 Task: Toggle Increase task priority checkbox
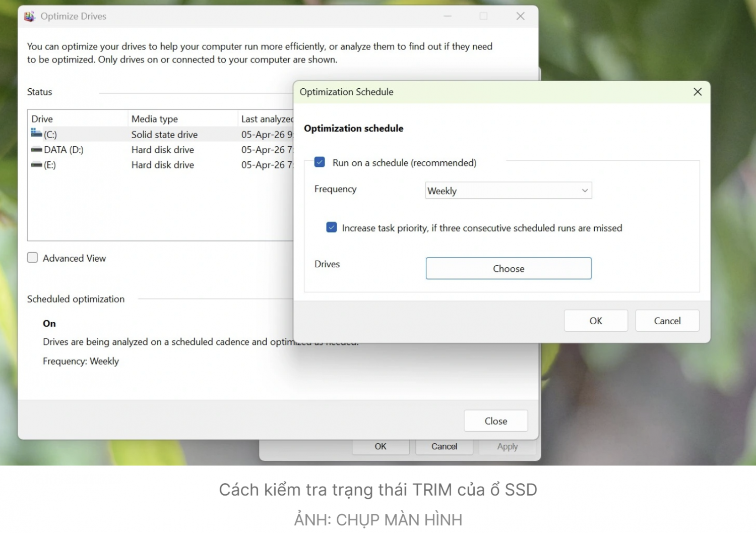pyautogui.click(x=332, y=227)
